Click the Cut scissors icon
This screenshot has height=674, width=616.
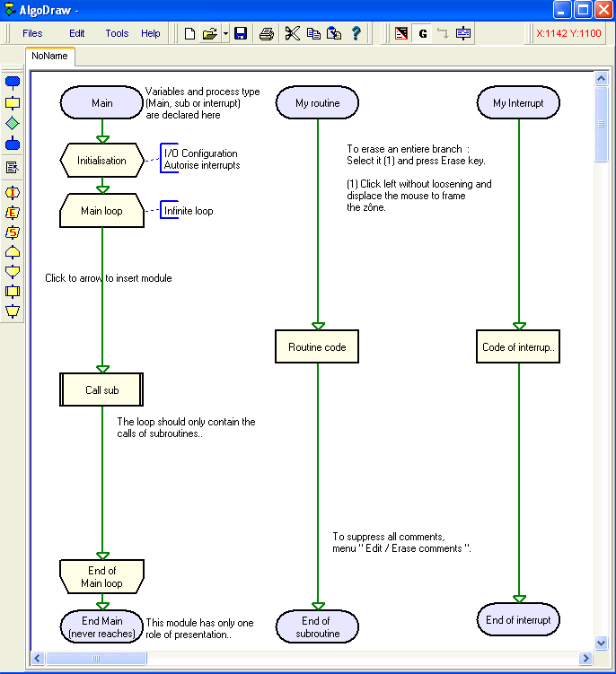[x=292, y=34]
